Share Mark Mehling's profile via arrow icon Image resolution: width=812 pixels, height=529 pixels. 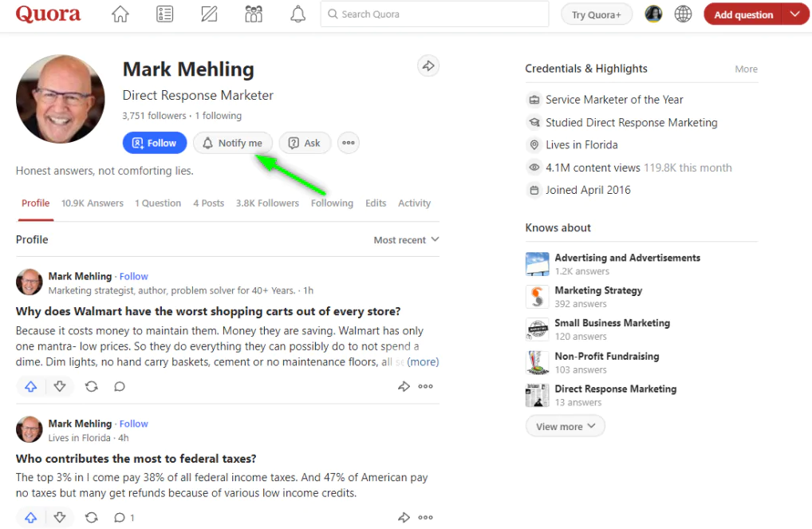click(428, 66)
